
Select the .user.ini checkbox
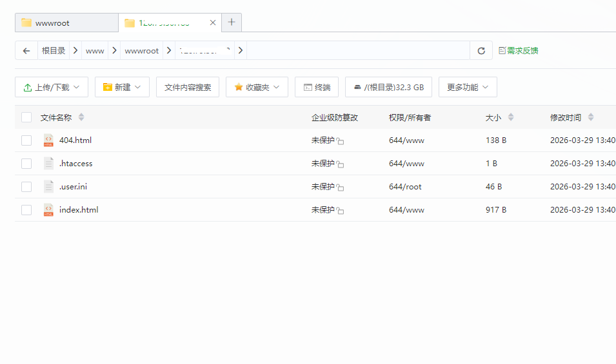click(x=26, y=187)
